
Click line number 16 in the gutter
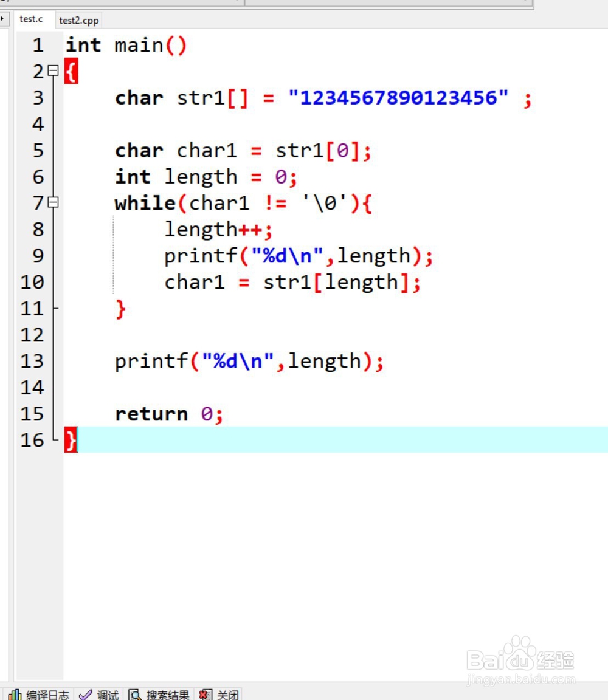coord(32,440)
